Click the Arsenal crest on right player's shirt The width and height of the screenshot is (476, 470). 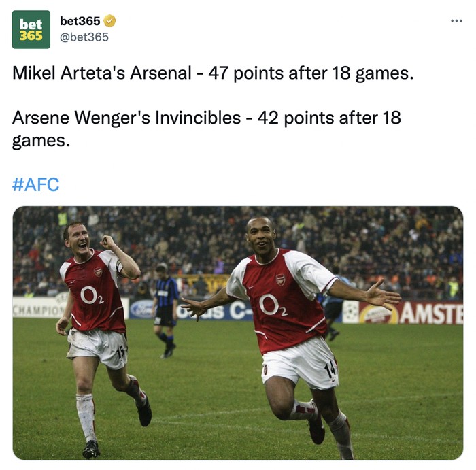pyautogui.click(x=281, y=279)
